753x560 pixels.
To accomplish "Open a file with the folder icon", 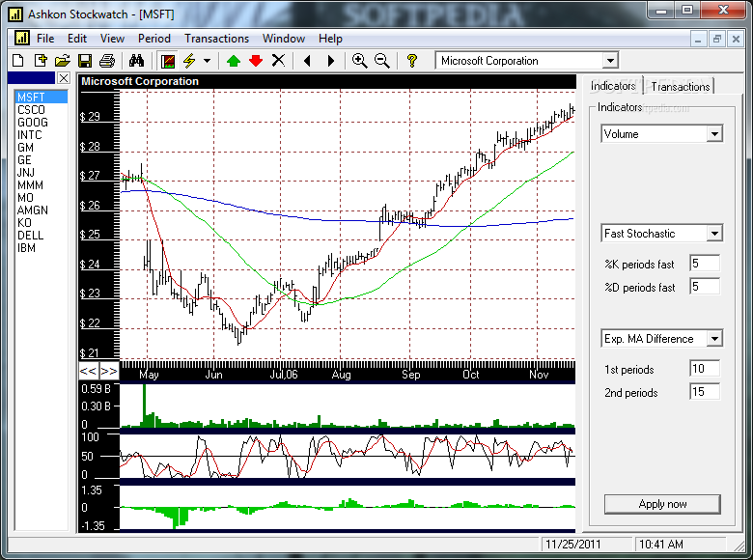I will (63, 61).
